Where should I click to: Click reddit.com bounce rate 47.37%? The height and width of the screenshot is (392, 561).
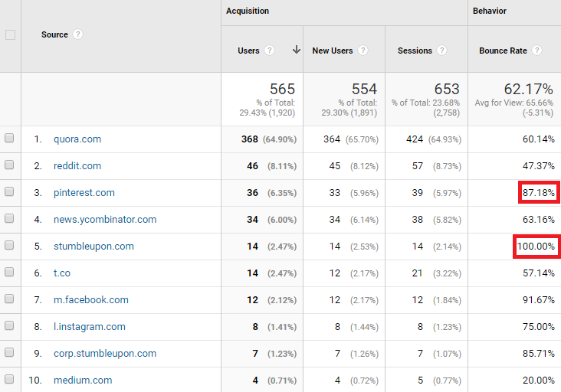click(x=539, y=166)
